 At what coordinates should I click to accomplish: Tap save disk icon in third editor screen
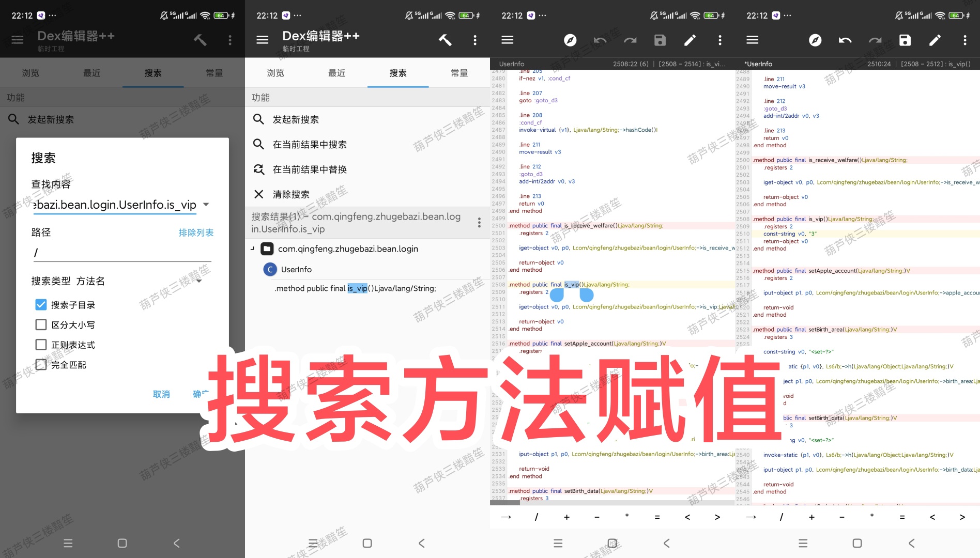coord(660,40)
